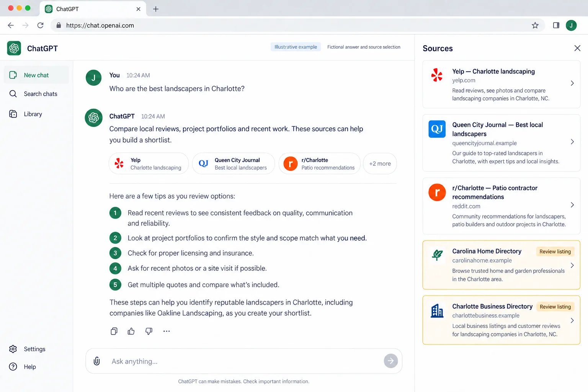588x392 pixels.
Task: Click the attach file paperclip icon
Action: (97, 361)
